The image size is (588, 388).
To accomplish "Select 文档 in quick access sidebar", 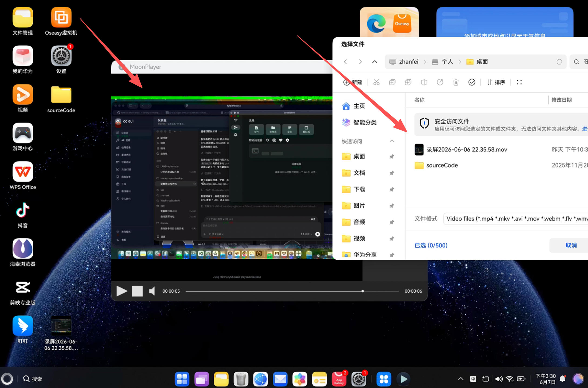I will (353, 173).
